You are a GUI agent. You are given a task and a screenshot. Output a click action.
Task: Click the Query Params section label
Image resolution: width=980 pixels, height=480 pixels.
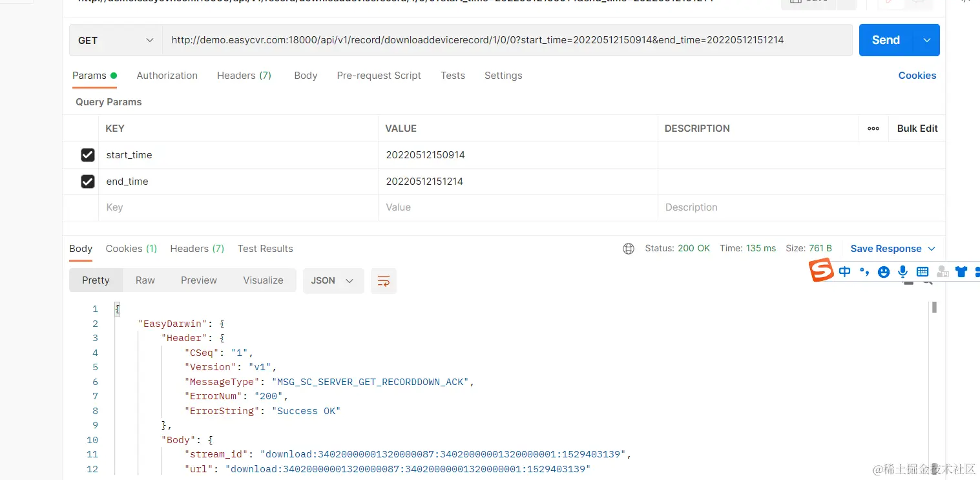pyautogui.click(x=109, y=102)
